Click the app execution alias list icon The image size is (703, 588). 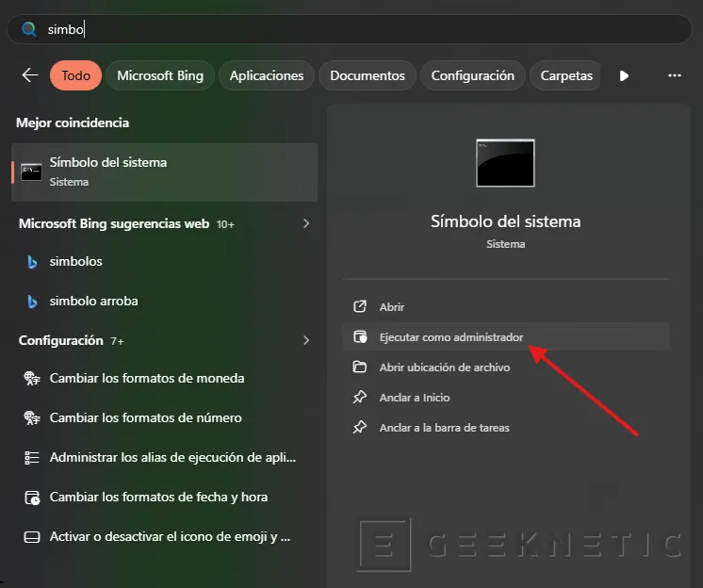(32, 458)
